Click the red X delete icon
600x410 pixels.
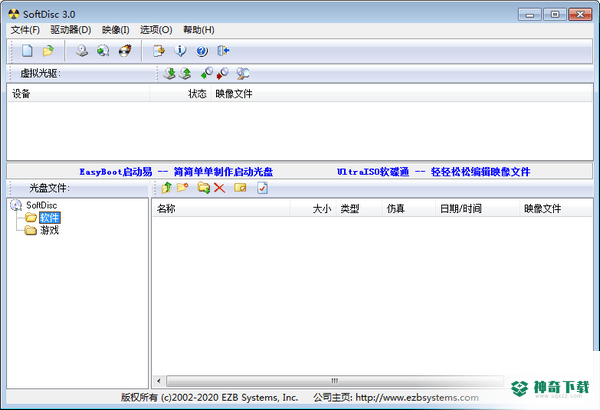[220, 188]
